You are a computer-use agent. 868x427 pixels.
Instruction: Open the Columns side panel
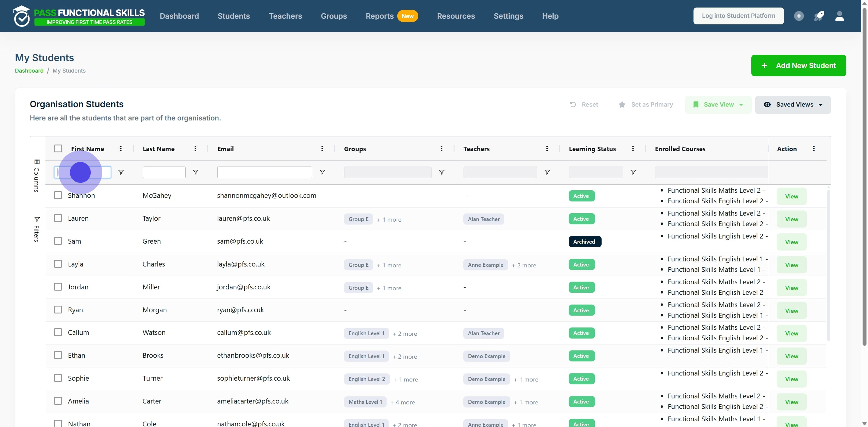(37, 175)
